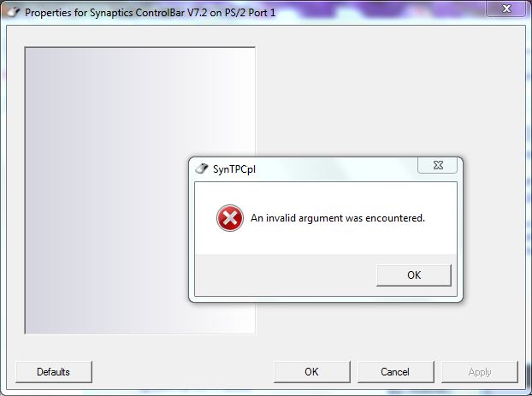Click the Synaptics mouse icon in Properties title bar

(x=14, y=12)
